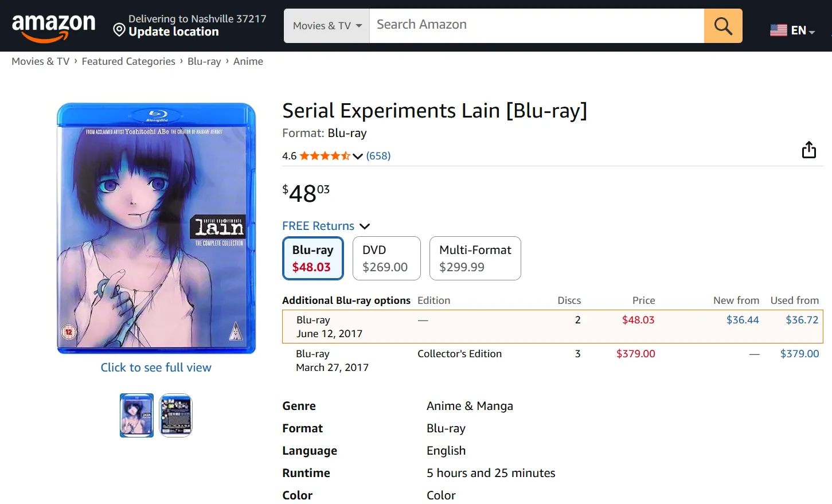Click the star rating icons
832x504 pixels.
[324, 156]
